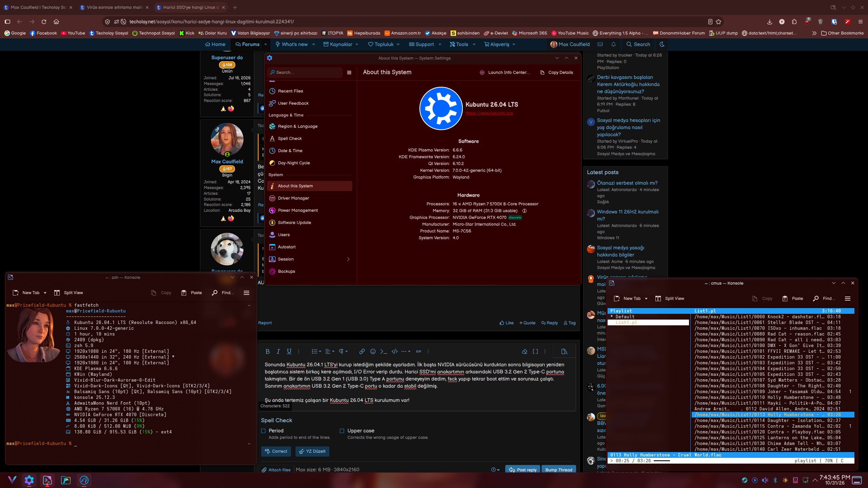Expand the hidden system tray icons arrow

point(815,480)
